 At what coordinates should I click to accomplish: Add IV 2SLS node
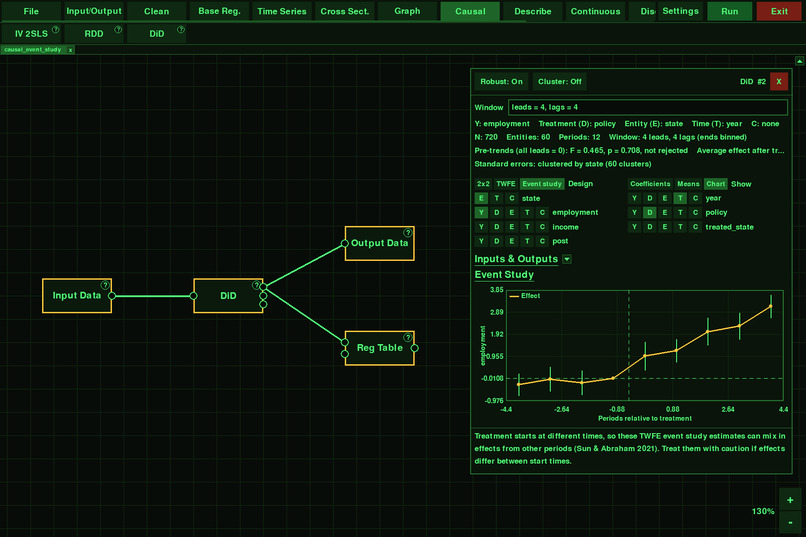click(x=31, y=33)
